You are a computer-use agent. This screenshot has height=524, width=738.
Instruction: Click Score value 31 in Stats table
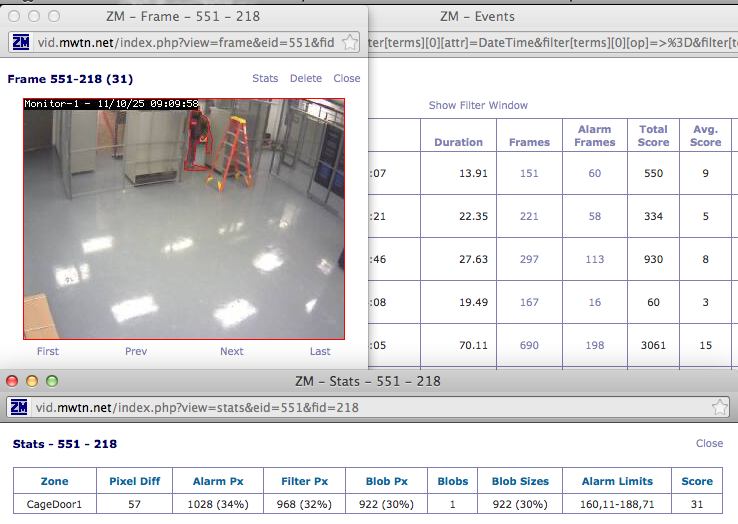(697, 504)
